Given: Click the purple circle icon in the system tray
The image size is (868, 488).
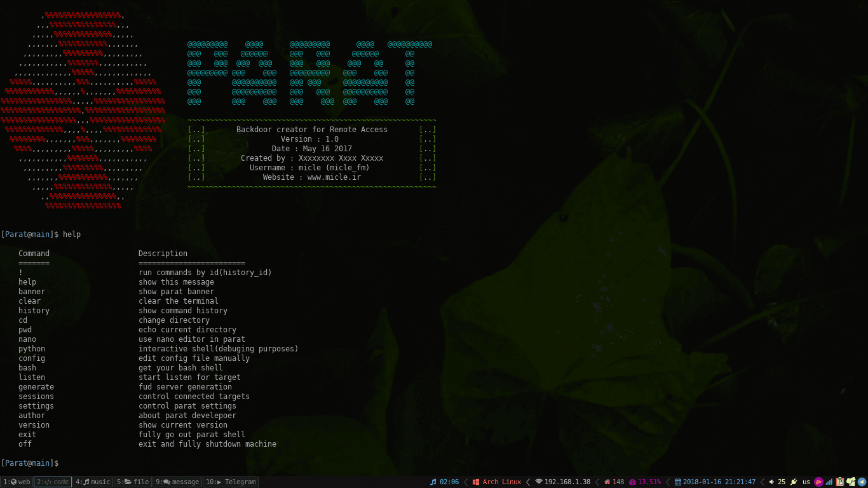Looking at the screenshot, I should [x=818, y=482].
